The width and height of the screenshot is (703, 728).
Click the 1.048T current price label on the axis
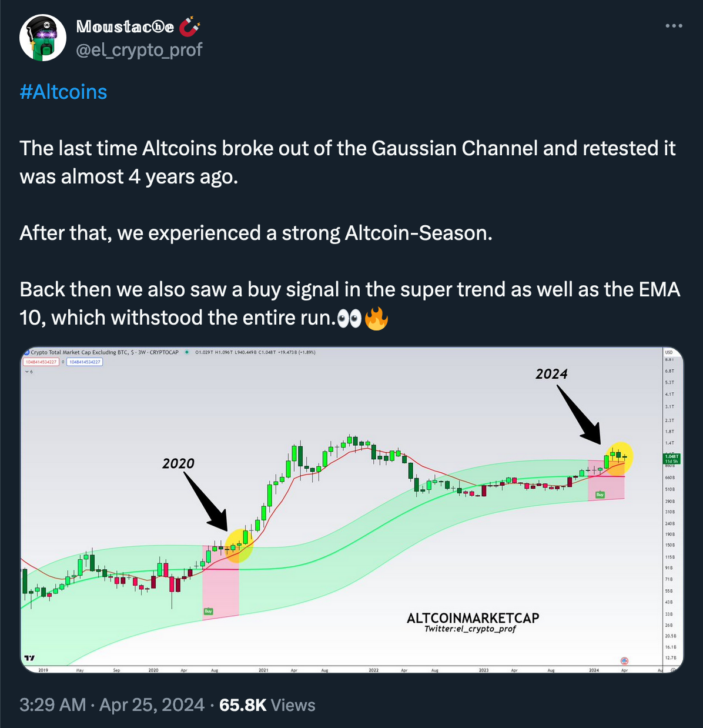[x=671, y=459]
